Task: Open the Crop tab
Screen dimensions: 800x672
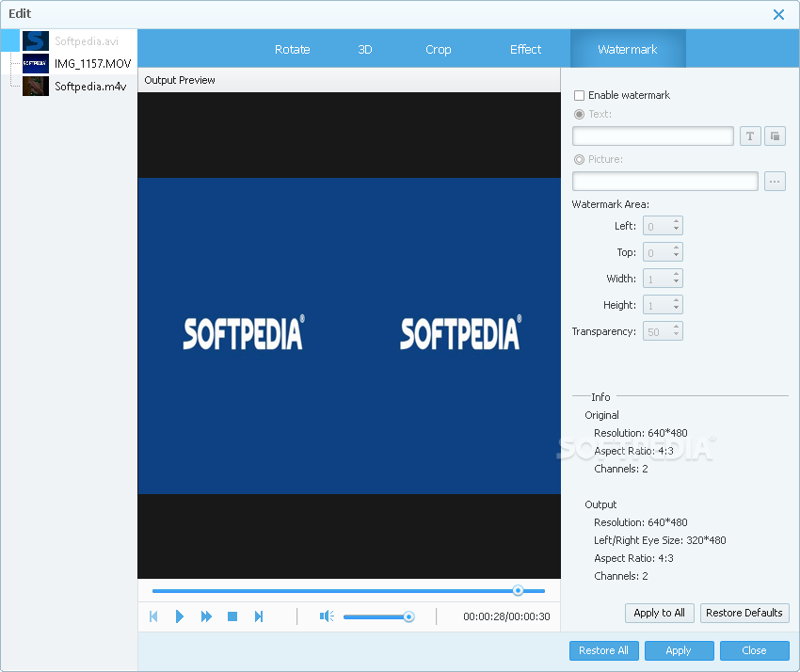Action: tap(439, 50)
